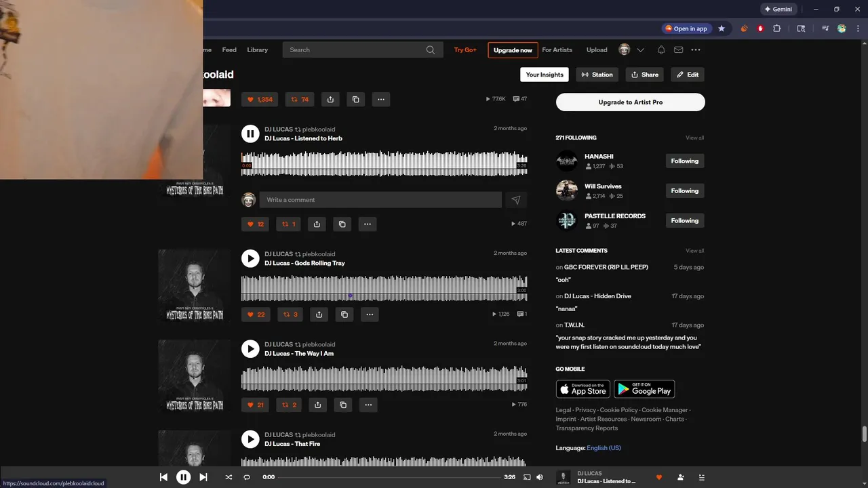Viewport: 868px width, 488px height.
Task: Seek on bottom player progress bar
Action: pyautogui.click(x=389, y=477)
